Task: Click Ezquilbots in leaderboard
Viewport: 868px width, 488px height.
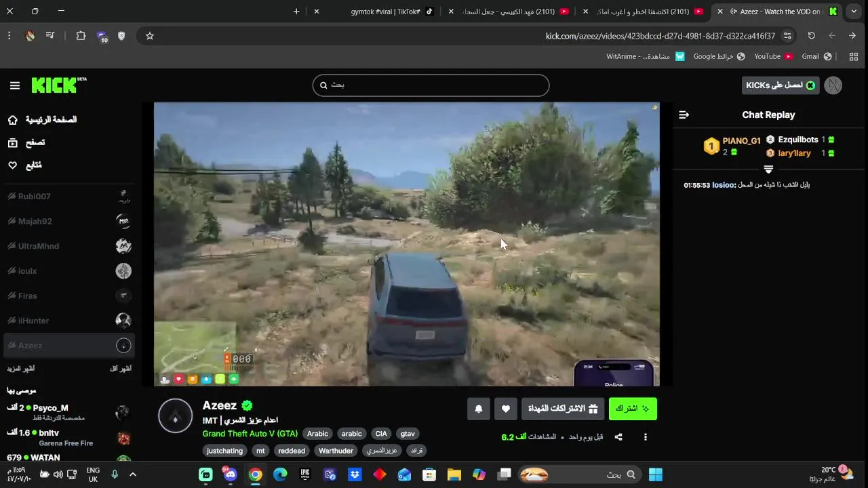Action: [x=797, y=140]
